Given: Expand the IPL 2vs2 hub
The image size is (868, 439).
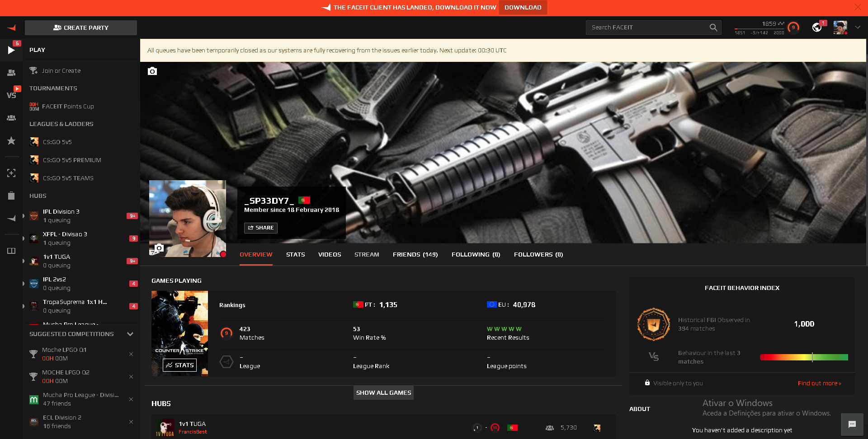Looking at the screenshot, I should coord(24,284).
